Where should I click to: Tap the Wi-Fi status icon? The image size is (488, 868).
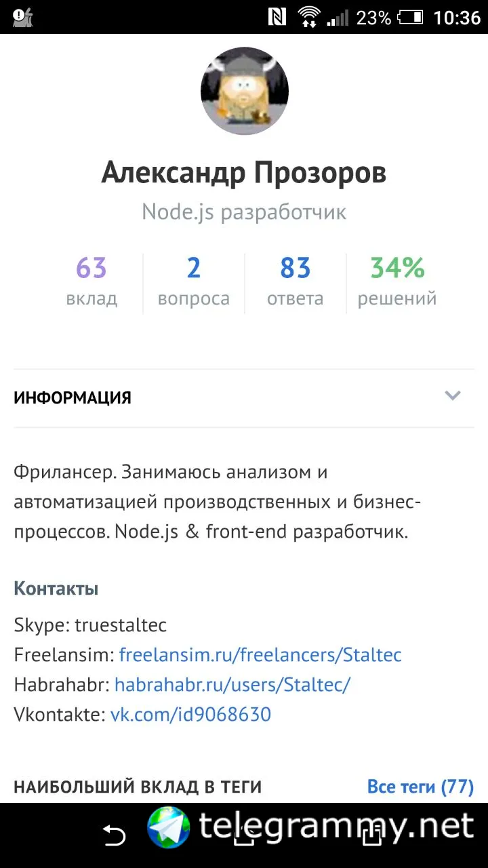tap(309, 17)
